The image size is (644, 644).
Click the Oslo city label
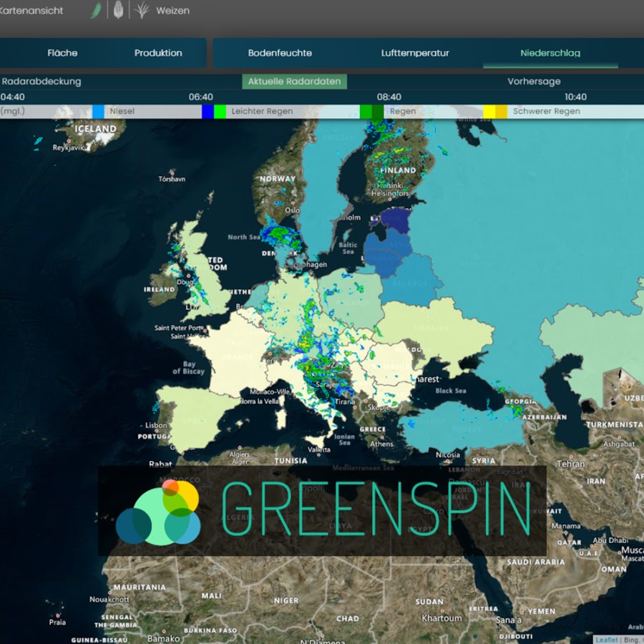coord(293,210)
